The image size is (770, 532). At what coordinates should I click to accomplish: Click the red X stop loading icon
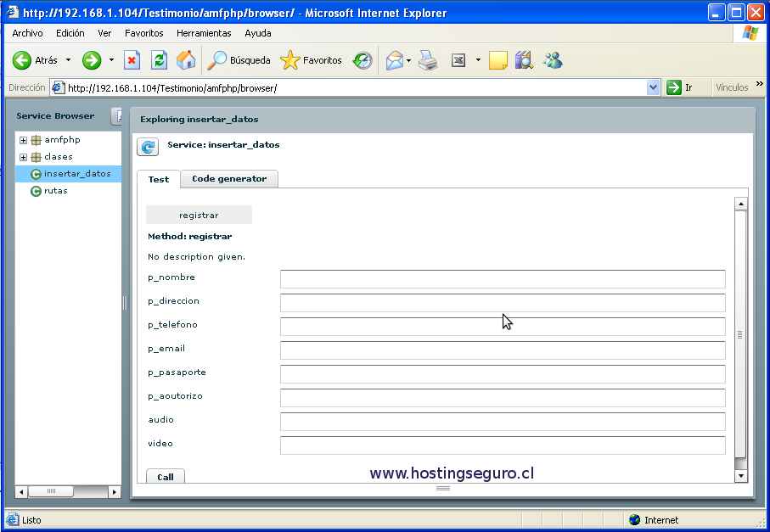132,60
